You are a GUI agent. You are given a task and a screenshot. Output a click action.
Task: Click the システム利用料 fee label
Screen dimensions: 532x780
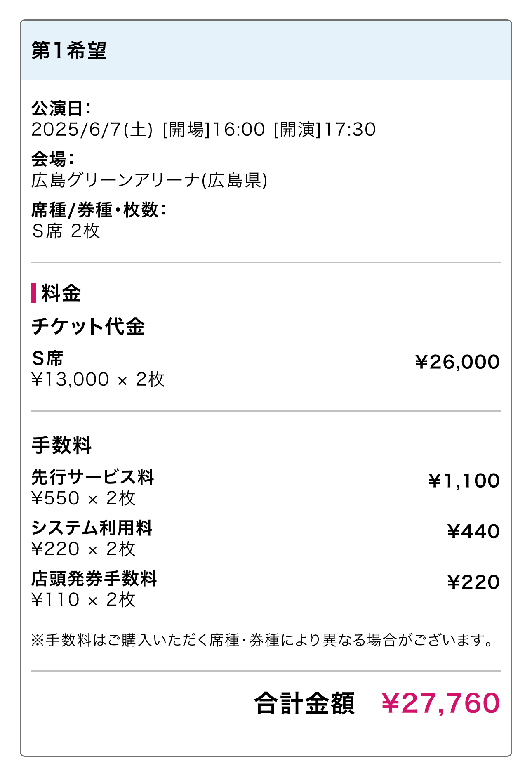point(92,528)
